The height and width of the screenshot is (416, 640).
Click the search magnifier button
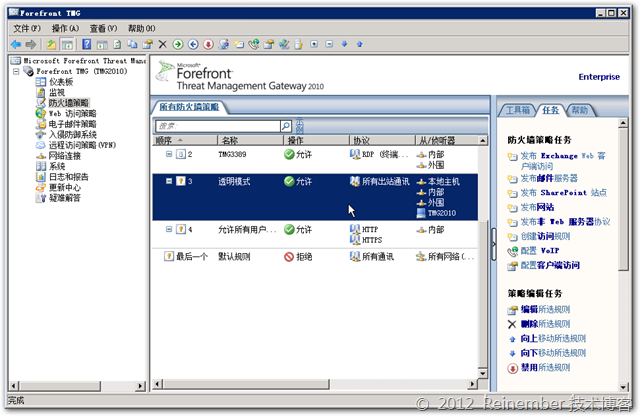pyautogui.click(x=286, y=126)
